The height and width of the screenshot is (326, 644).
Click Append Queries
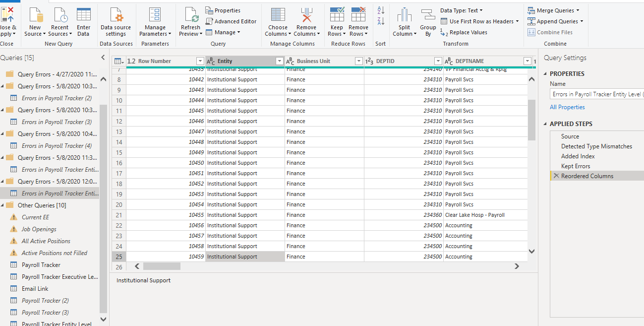(x=555, y=21)
